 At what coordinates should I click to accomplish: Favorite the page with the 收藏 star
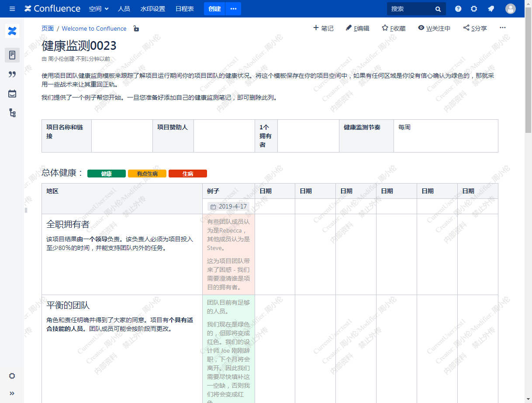click(x=394, y=28)
